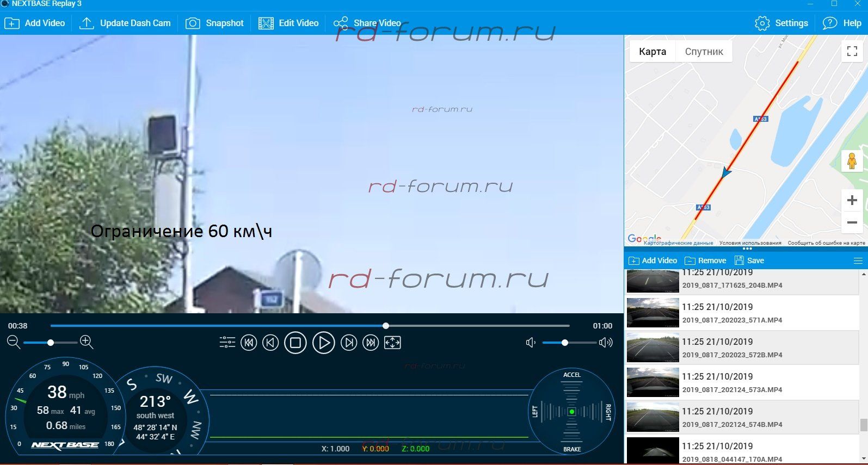The height and width of the screenshot is (465, 868).
Task: Skip to the next video file
Action: 371,343
